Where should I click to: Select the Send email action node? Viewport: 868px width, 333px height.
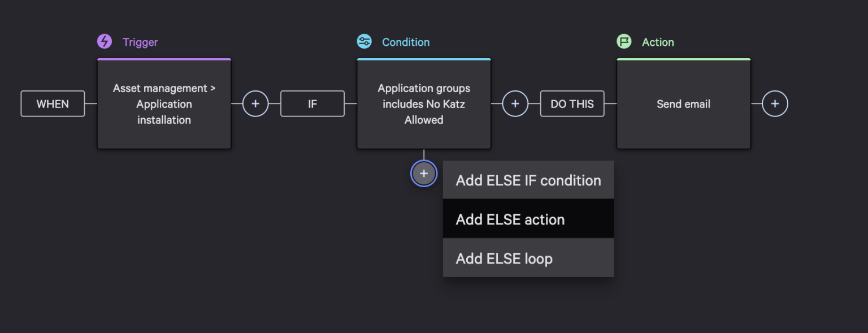683,103
